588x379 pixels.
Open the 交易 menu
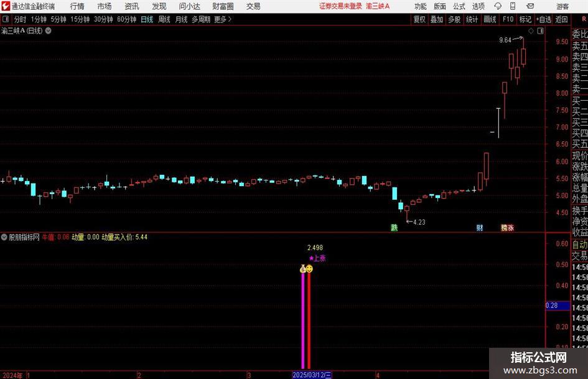[253, 6]
